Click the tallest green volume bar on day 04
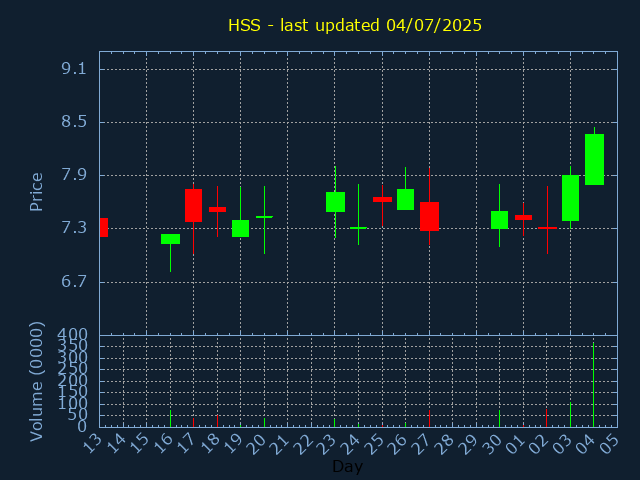 (593, 385)
